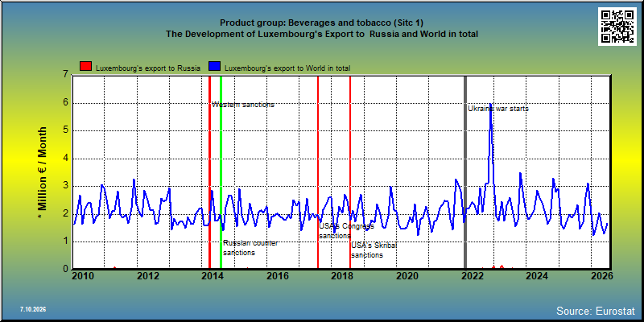Select the red Russia export legend swatch

tap(86, 67)
